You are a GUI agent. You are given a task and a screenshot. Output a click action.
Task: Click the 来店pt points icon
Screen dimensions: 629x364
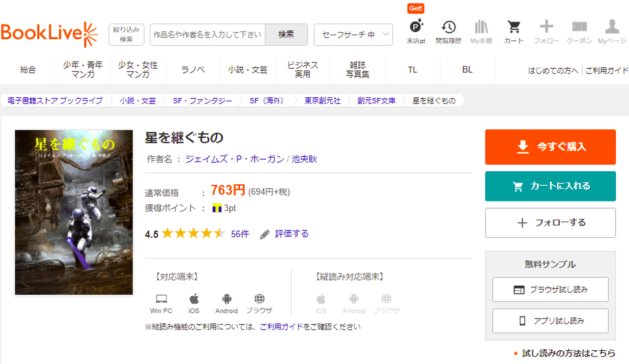coord(416,31)
